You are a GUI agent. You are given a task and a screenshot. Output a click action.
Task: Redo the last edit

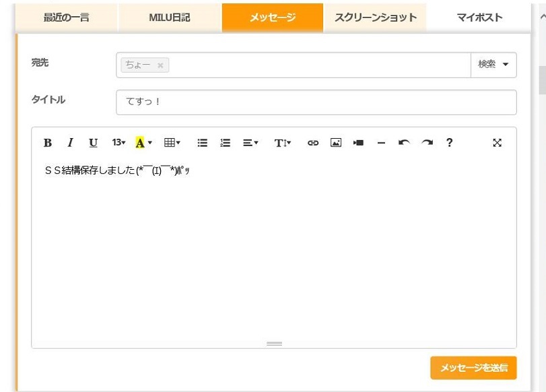point(427,143)
